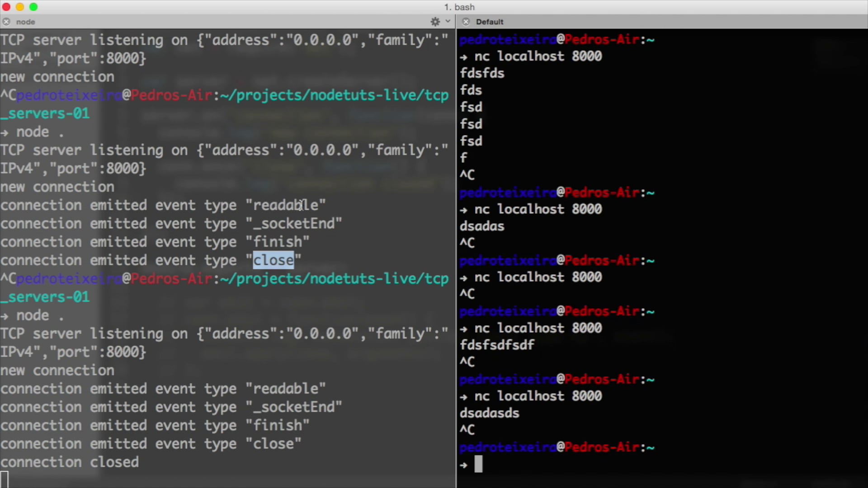Select the Default pane header
868x488 pixels.
[x=490, y=22]
